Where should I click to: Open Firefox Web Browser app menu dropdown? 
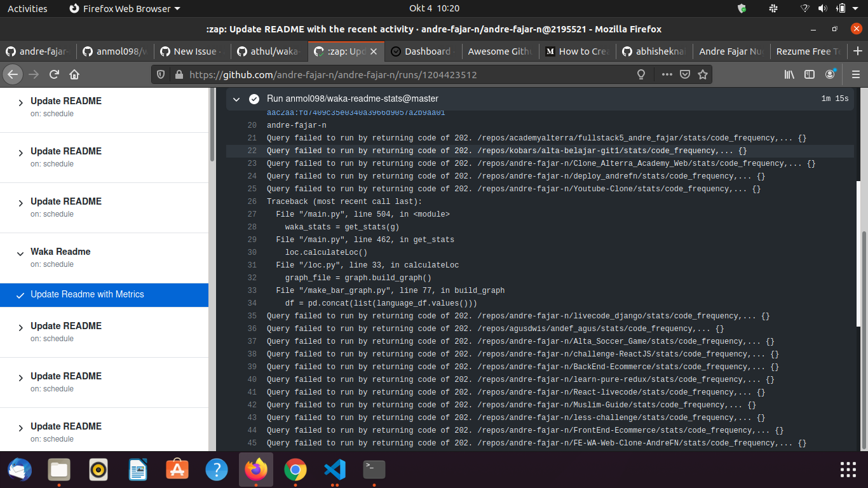point(124,8)
